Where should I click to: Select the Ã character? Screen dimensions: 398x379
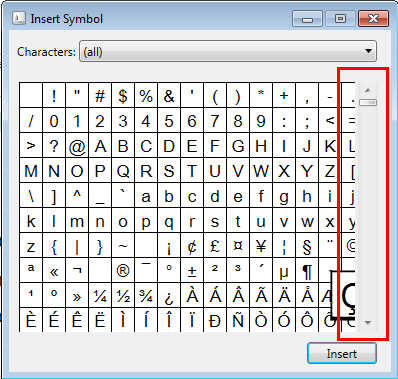(x=261, y=296)
